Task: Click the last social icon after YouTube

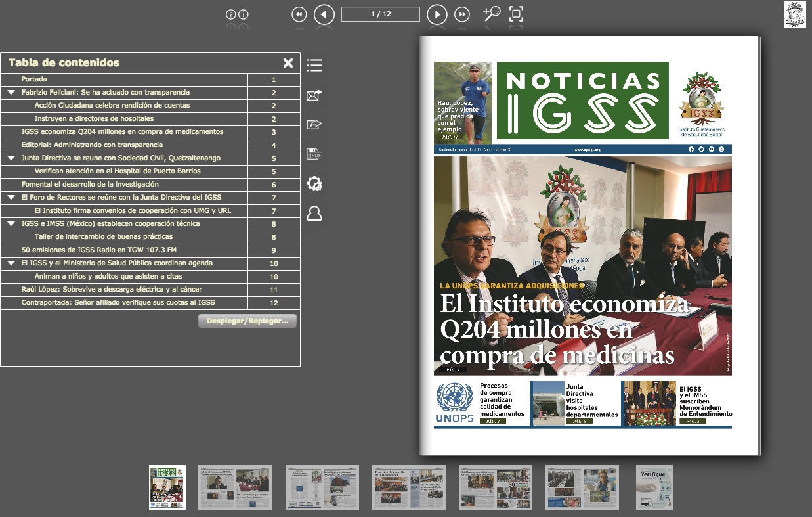Action: click(721, 150)
